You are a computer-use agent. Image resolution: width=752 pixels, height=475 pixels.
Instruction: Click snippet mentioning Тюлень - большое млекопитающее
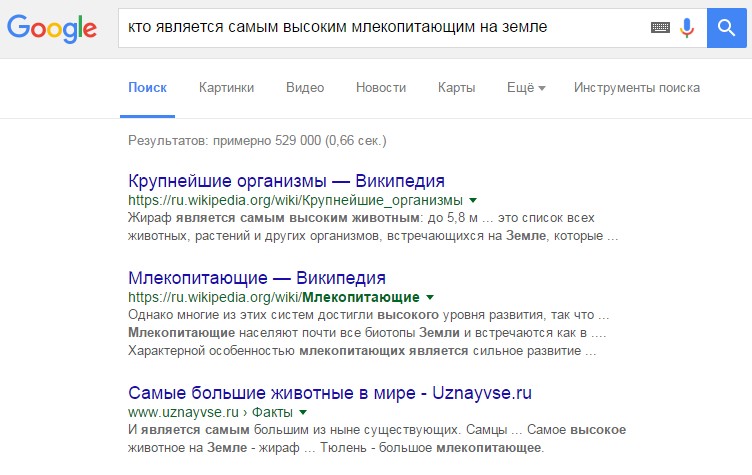click(377, 439)
